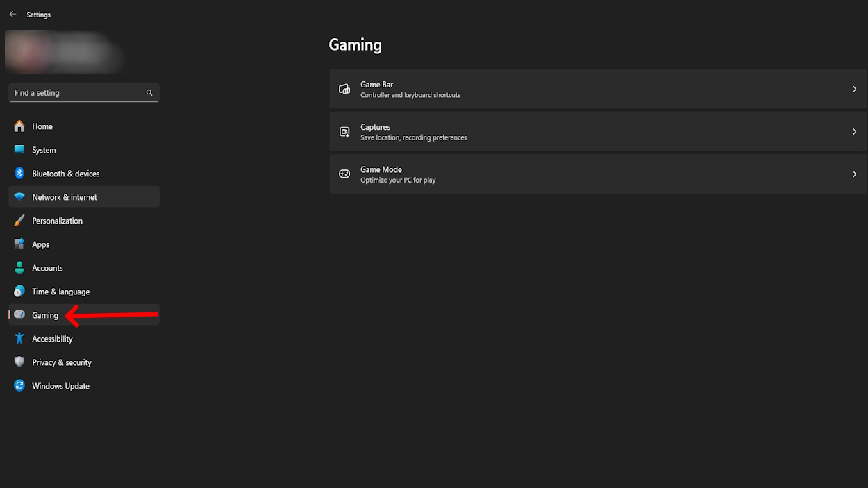The width and height of the screenshot is (868, 488).
Task: Click the back arrow in Settings header
Action: pyautogui.click(x=12, y=15)
